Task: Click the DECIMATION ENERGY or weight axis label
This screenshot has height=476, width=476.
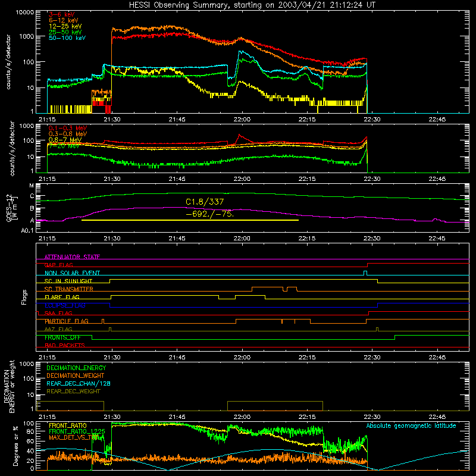Action: coord(9,386)
